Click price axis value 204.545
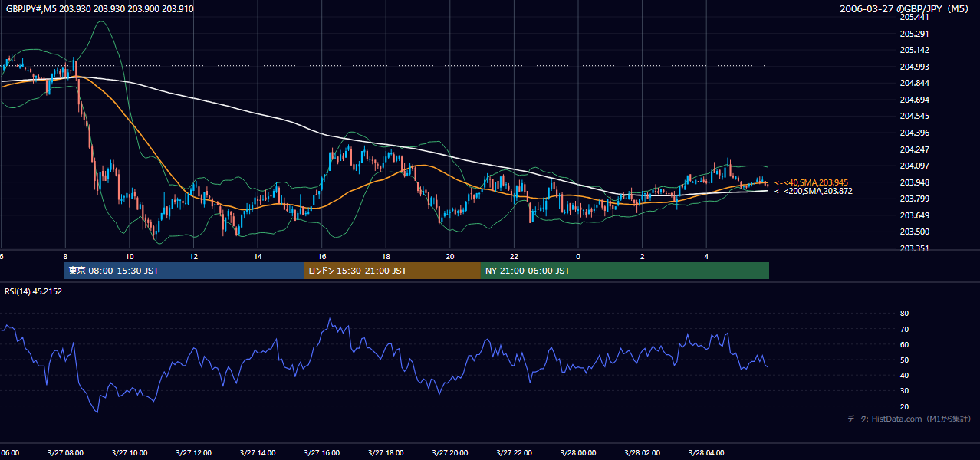 click(x=915, y=116)
